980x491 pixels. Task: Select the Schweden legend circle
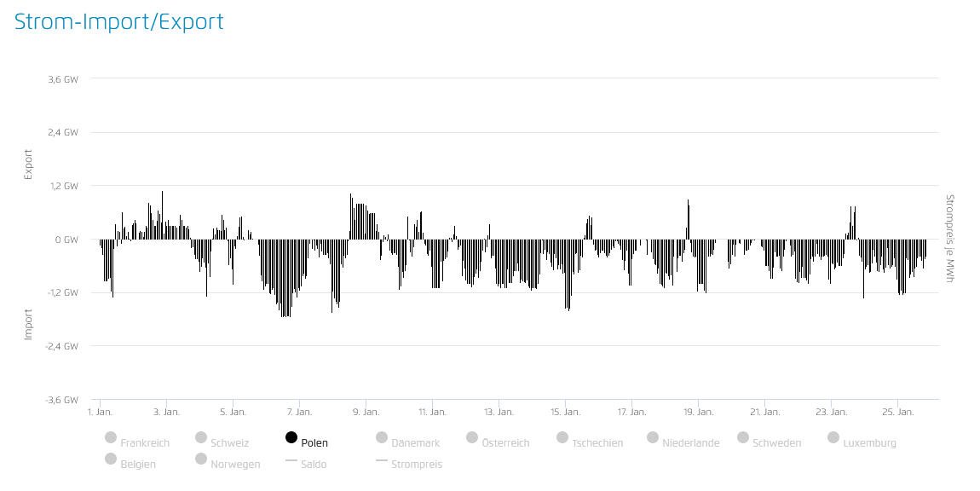point(743,437)
